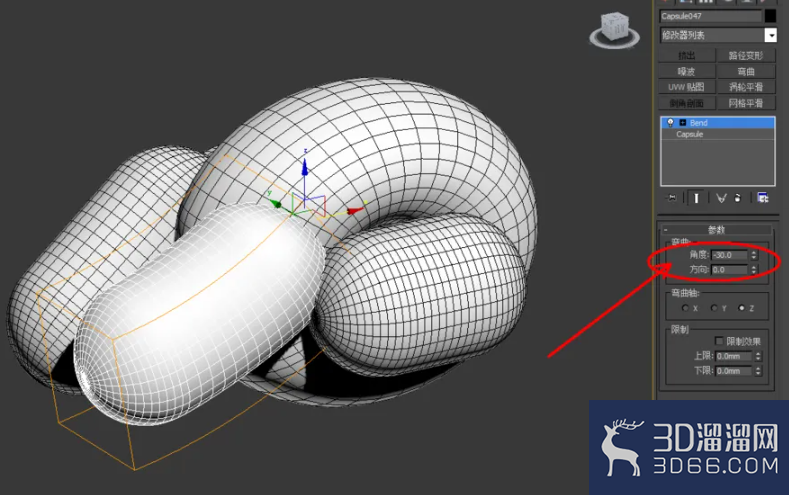Expand the Bend modifier plus box
The height and width of the screenshot is (495, 789).
[683, 122]
